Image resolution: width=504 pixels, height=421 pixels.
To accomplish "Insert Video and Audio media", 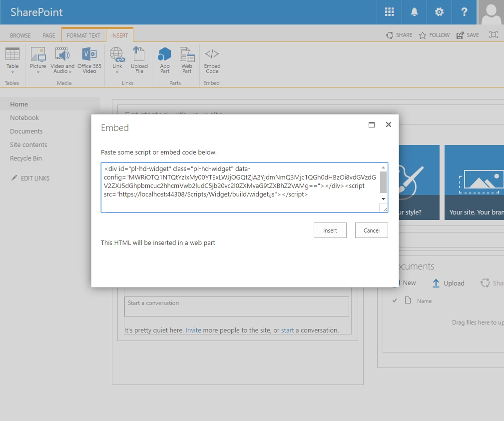I will (62, 60).
